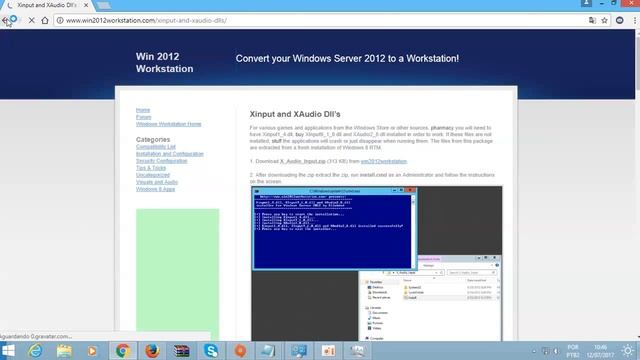Open the Home link in the sidebar
The height and width of the screenshot is (360, 640).
(143, 110)
